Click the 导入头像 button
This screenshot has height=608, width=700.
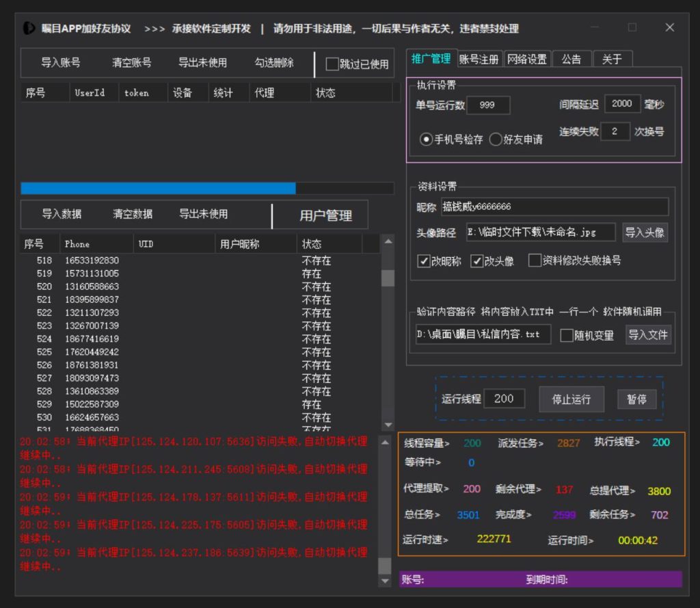(x=645, y=233)
